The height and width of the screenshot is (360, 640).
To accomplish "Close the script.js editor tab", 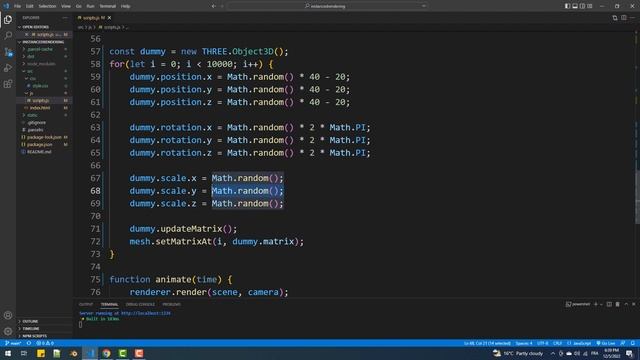I will click(x=109, y=18).
